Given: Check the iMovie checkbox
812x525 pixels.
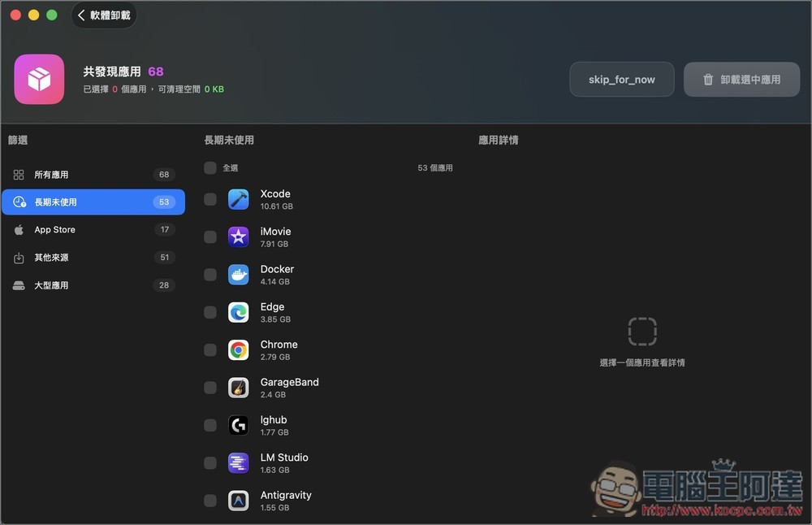Looking at the screenshot, I should pyautogui.click(x=210, y=236).
